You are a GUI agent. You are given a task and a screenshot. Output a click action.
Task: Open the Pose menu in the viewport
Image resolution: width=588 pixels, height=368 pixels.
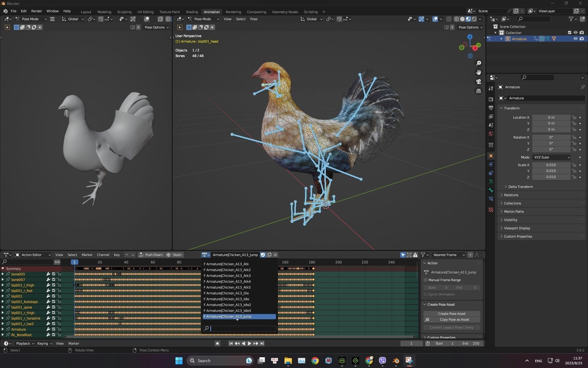254,19
